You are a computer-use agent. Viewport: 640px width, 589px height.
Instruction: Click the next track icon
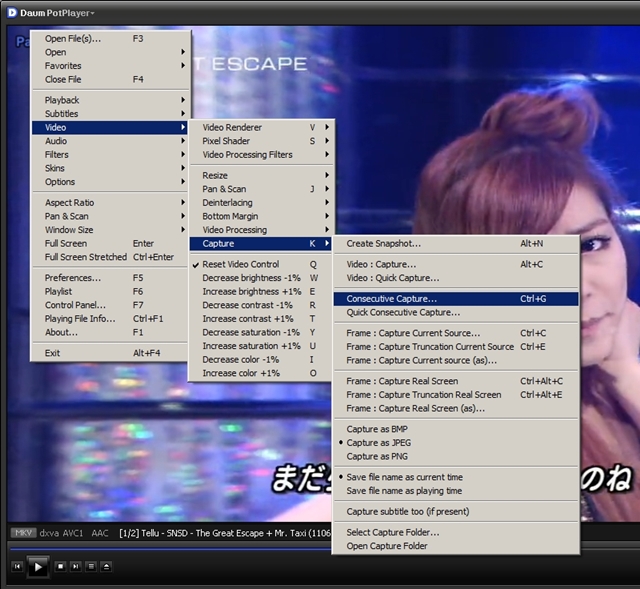point(76,566)
